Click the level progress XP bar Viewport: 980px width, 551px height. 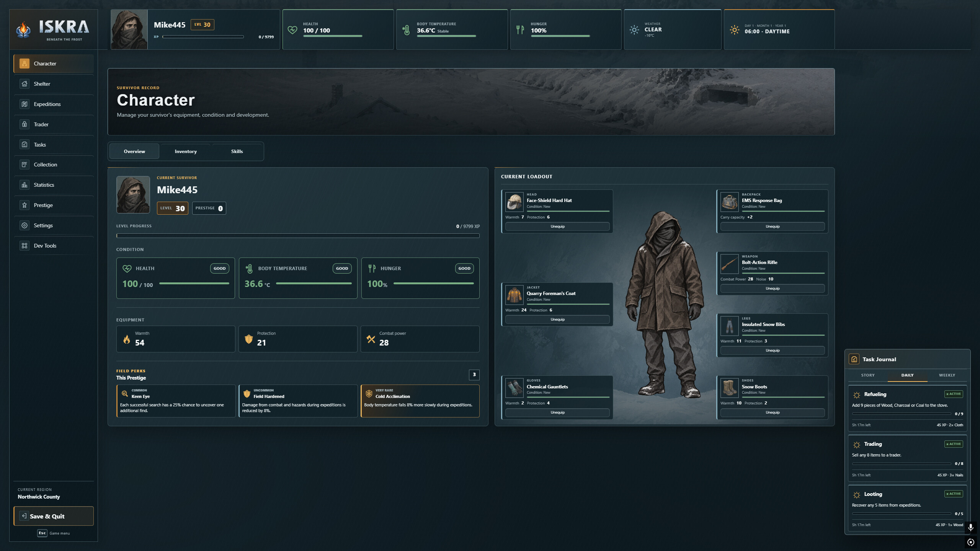298,236
